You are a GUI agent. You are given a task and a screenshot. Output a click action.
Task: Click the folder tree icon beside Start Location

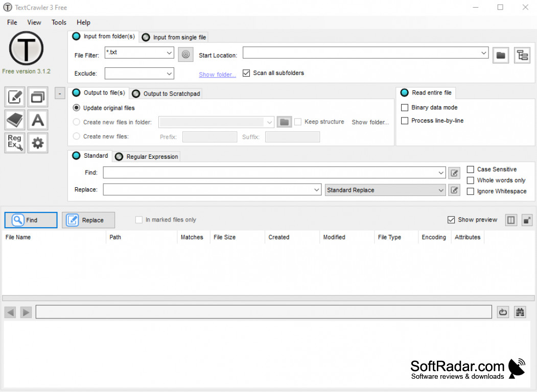pyautogui.click(x=522, y=55)
